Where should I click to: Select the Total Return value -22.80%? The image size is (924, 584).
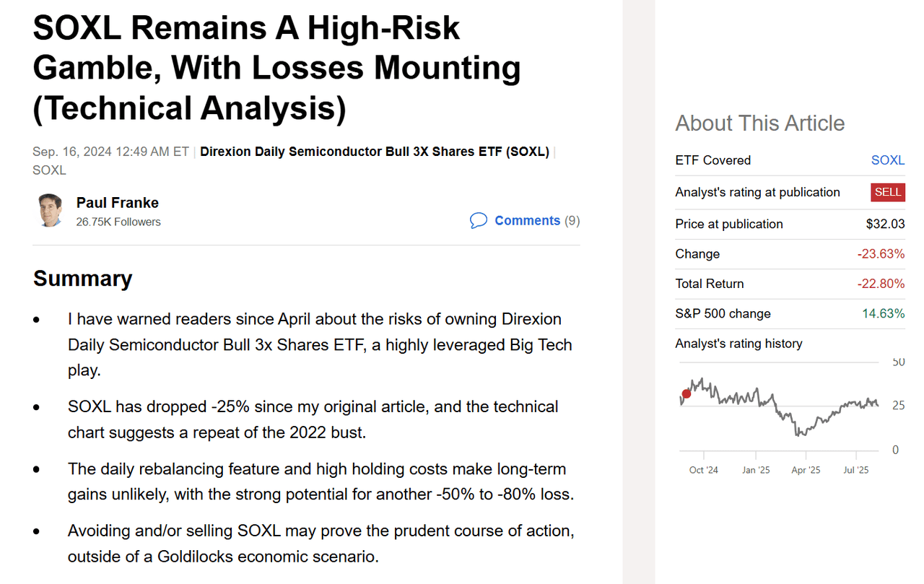[x=881, y=284]
